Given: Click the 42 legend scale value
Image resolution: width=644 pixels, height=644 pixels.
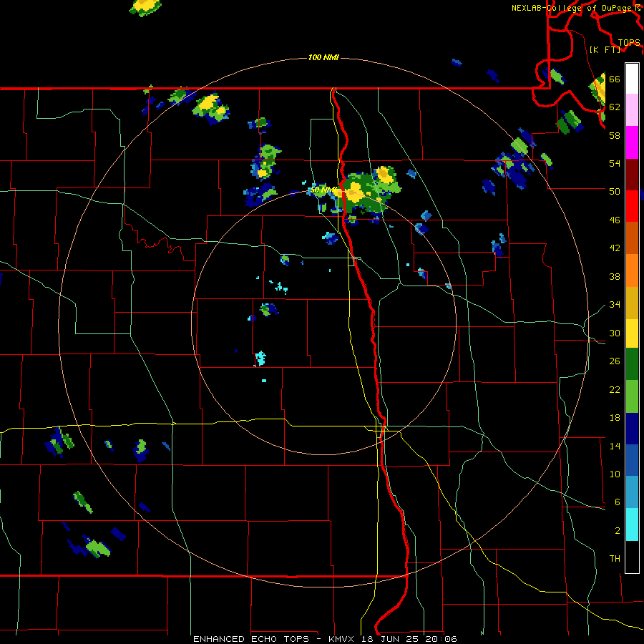Looking at the screenshot, I should [x=615, y=248].
